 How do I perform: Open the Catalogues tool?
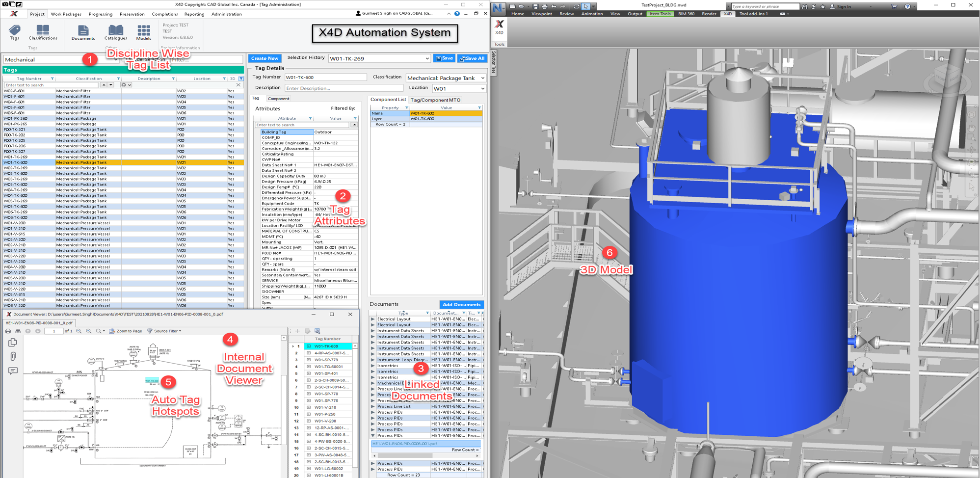pos(116,32)
